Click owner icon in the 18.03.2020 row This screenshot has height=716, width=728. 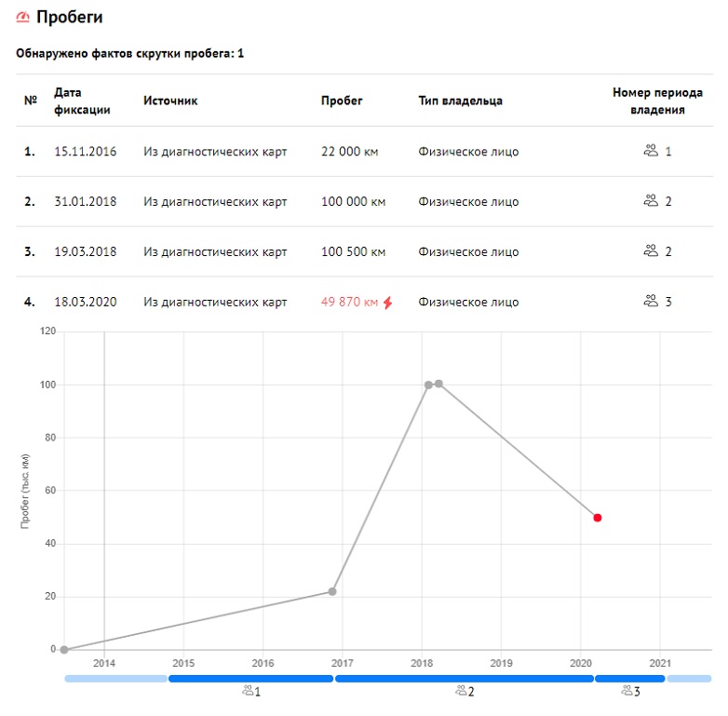(651, 302)
